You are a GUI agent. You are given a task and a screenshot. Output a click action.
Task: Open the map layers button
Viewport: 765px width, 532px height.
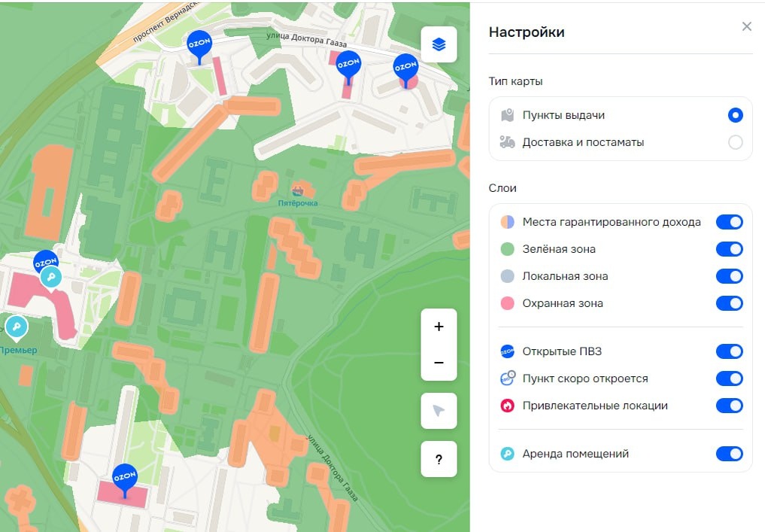(439, 44)
